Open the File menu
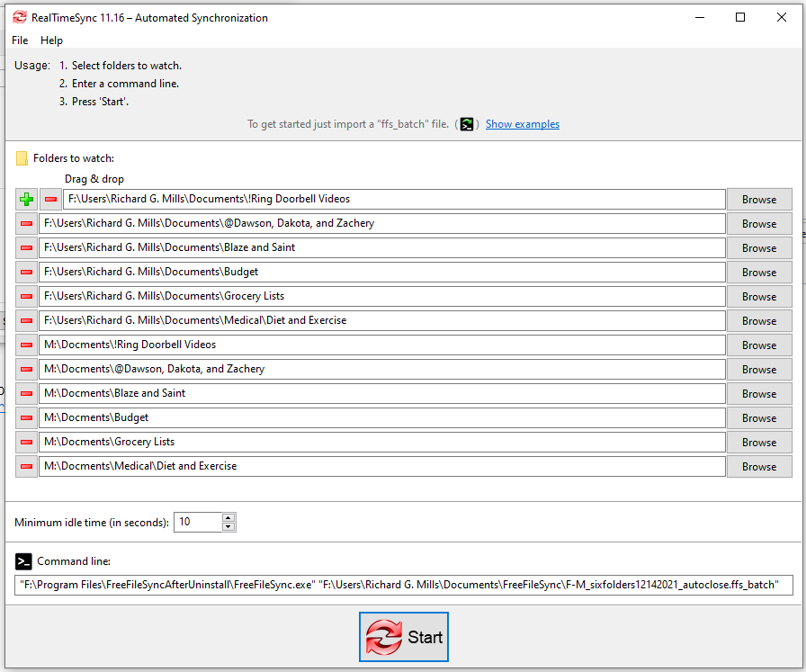Viewport: 806px width, 672px height. [20, 40]
